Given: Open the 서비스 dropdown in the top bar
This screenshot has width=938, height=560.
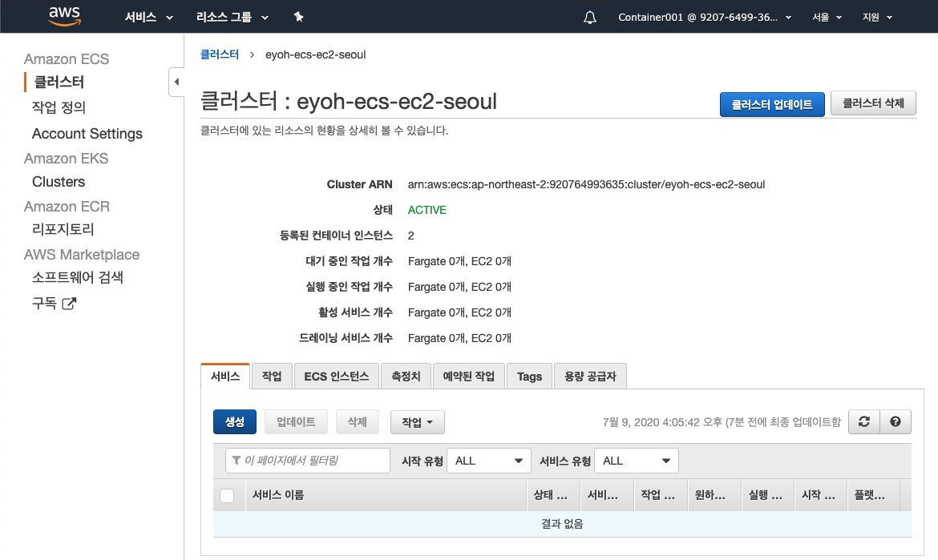Looking at the screenshot, I should click(148, 18).
